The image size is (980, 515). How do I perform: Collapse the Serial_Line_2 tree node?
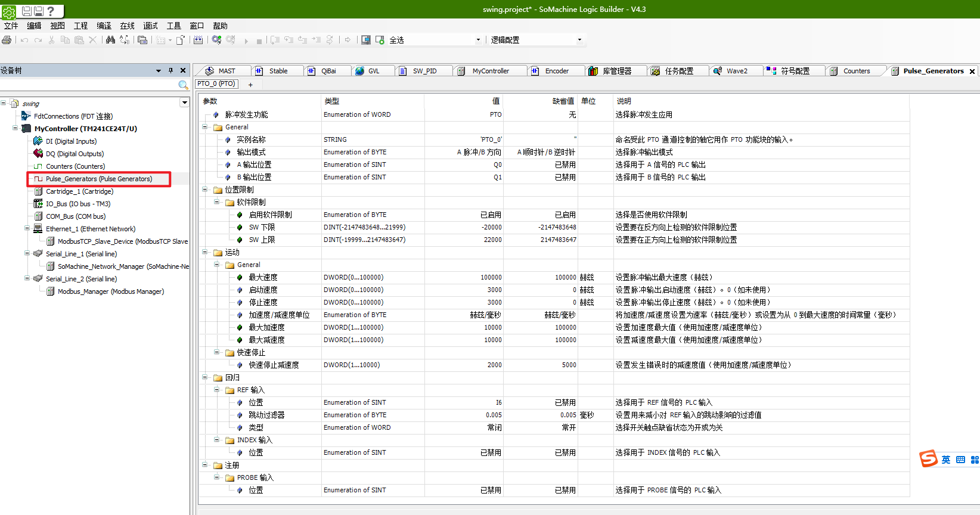click(x=27, y=278)
